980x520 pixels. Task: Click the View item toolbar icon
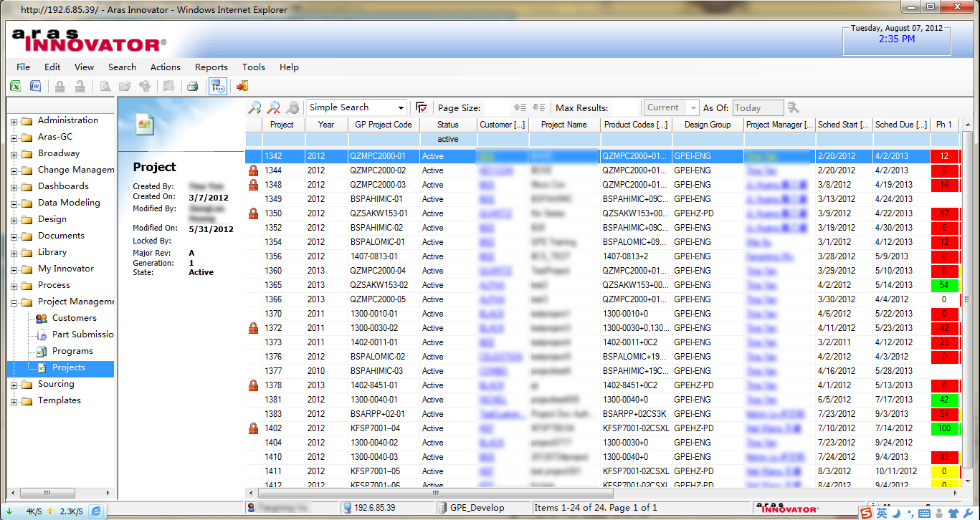105,87
